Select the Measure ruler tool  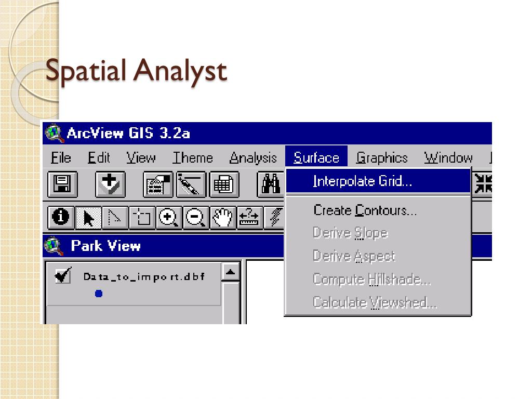pyautogui.click(x=249, y=217)
